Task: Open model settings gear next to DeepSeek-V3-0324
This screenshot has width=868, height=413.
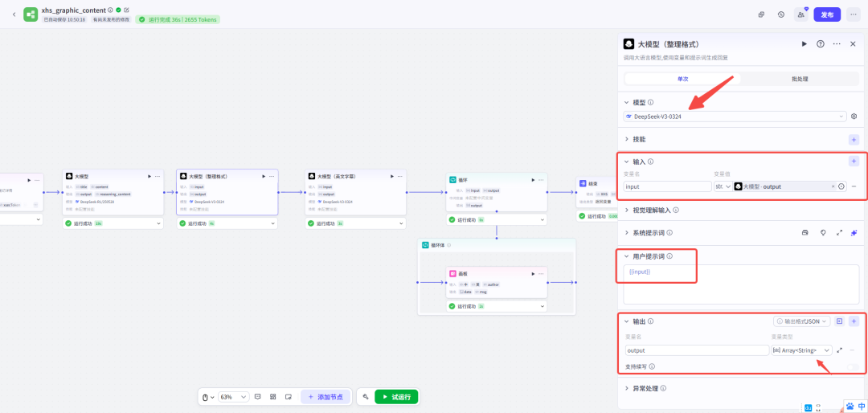Action: point(854,117)
